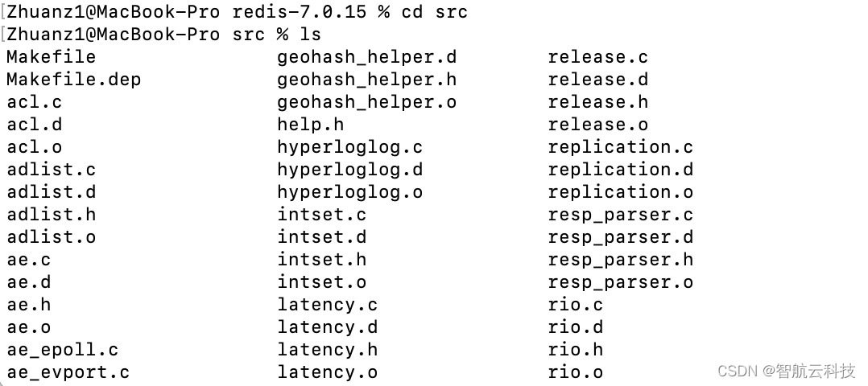Screen dimensions: 868x386
Task: Select rio.o in the listing
Action: [x=576, y=372]
